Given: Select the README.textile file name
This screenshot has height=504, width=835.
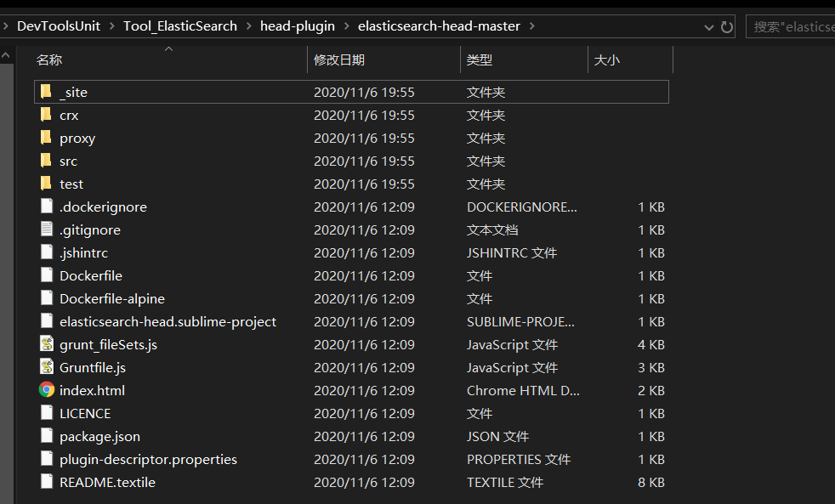Looking at the screenshot, I should pos(108,482).
